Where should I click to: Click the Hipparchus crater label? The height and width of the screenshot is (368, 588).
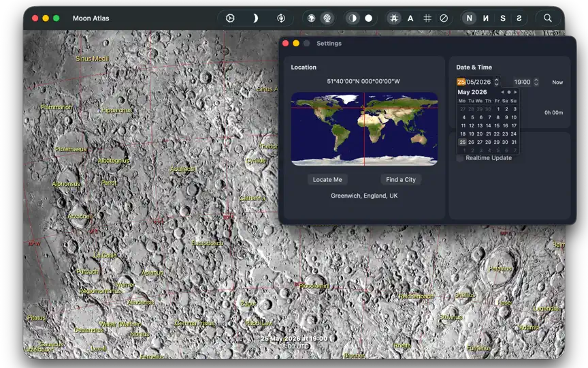[116, 110]
